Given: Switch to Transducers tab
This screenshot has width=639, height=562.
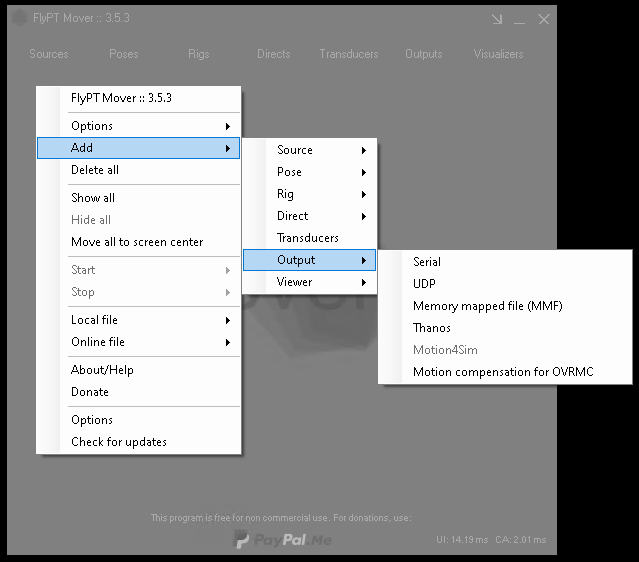Looking at the screenshot, I should click(349, 54).
